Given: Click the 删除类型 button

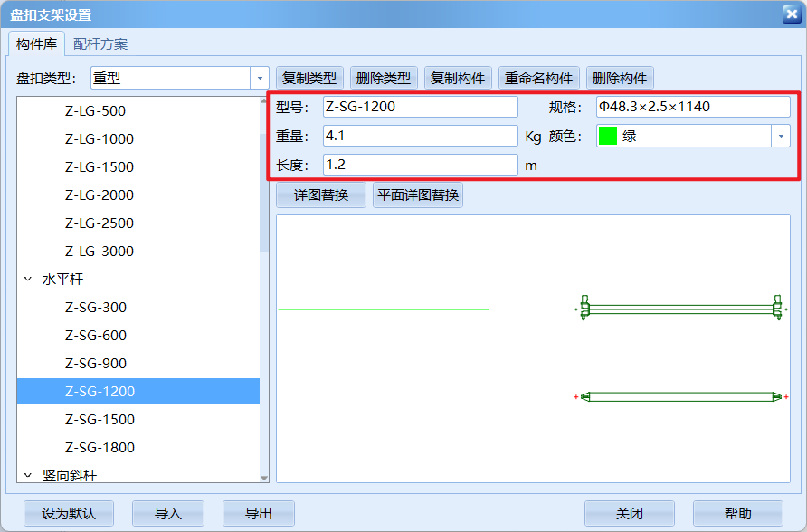Looking at the screenshot, I should [384, 78].
